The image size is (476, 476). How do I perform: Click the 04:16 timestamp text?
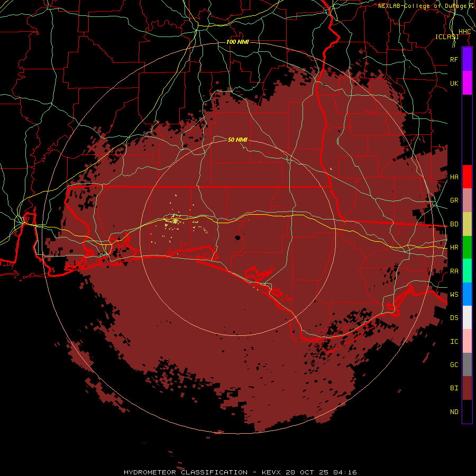coord(344,472)
